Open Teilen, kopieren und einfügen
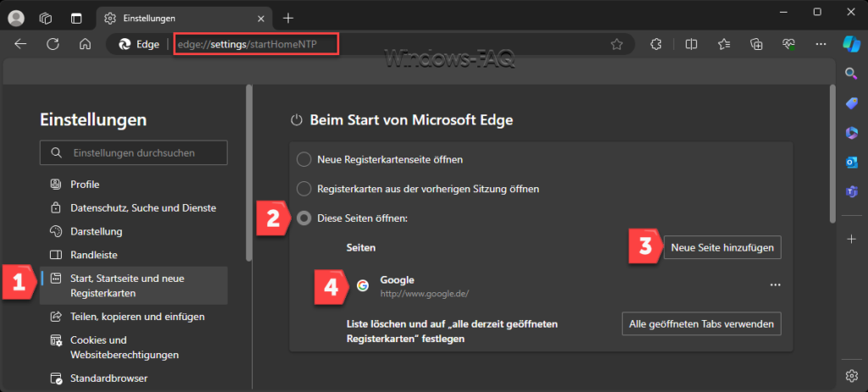Viewport: 868px width, 392px height. 133,317
